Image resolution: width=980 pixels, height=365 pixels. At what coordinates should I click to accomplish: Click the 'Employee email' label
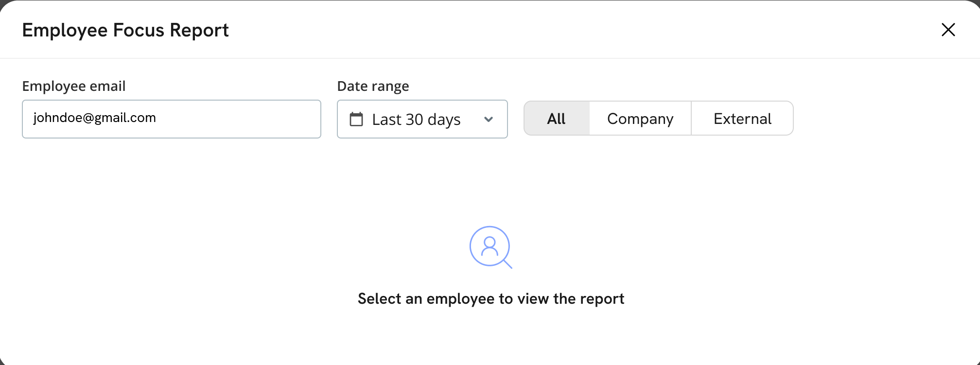pyautogui.click(x=74, y=86)
